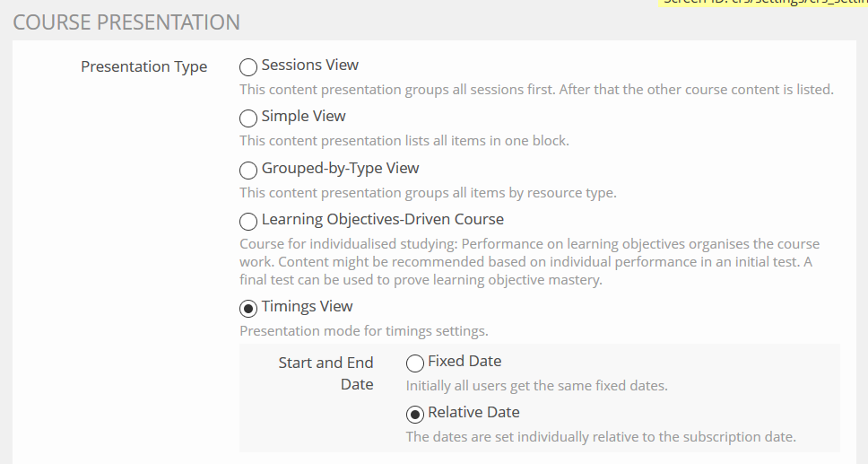Click the 'Learning Objectives-Driven Course' label text

click(382, 220)
